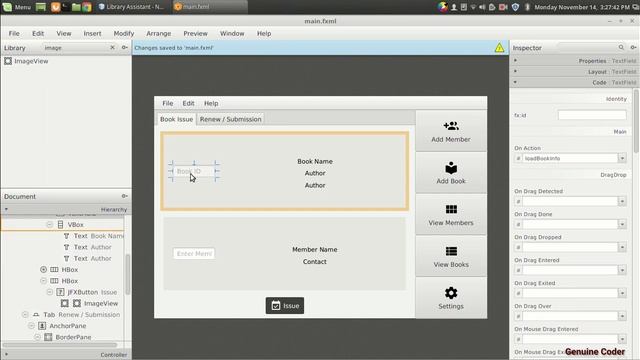Open the On Drag Detected dropdown arrow
Screen dimensions: 640x360
coord(622,201)
